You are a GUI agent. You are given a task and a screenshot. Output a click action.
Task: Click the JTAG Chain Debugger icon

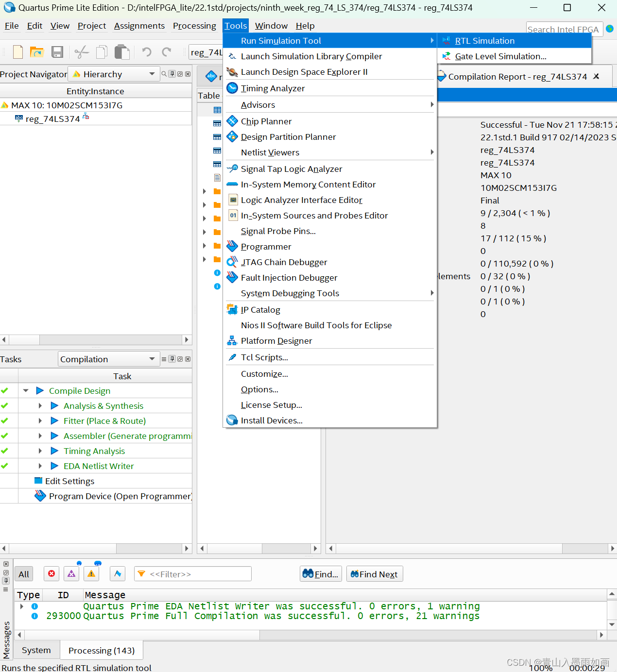point(233,262)
